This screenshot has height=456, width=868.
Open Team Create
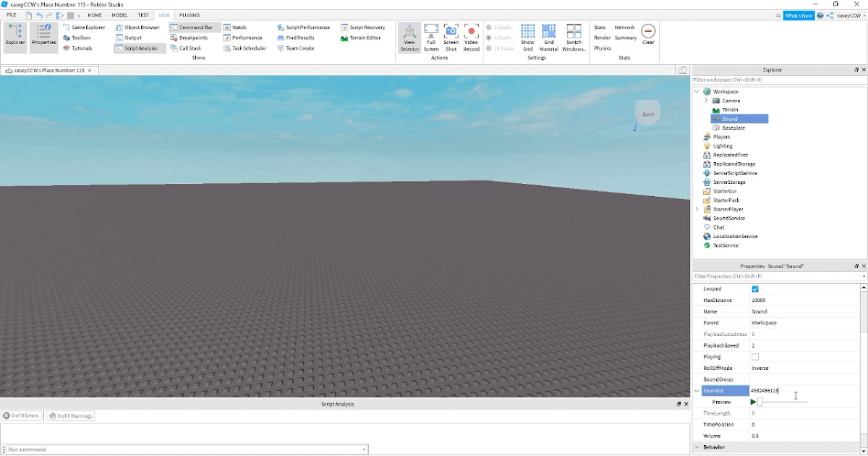point(295,48)
